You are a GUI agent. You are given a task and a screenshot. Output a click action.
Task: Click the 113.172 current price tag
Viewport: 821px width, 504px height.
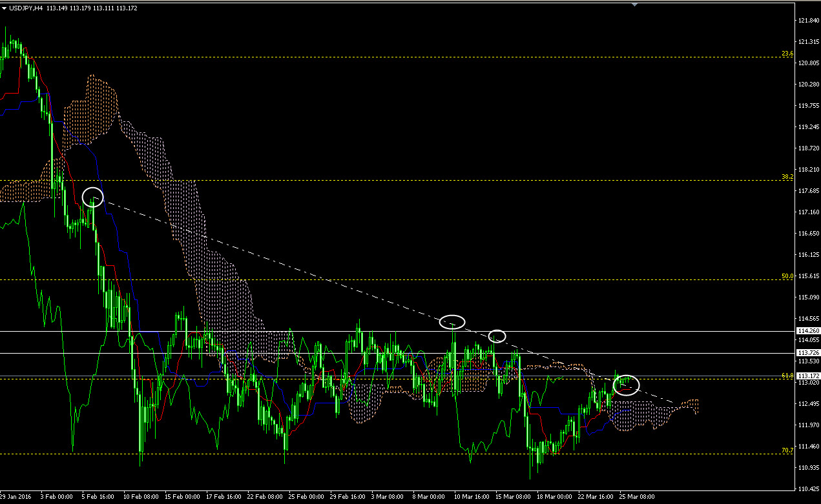click(809, 376)
